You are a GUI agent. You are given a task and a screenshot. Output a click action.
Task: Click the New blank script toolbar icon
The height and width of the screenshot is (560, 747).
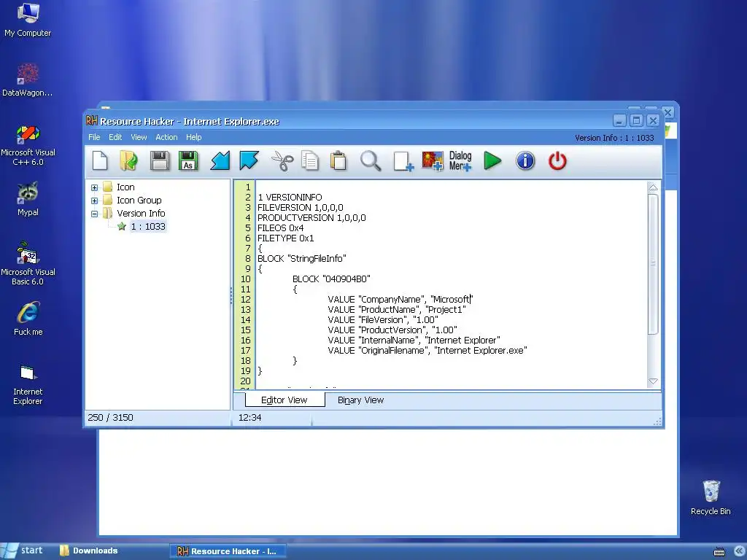point(99,160)
